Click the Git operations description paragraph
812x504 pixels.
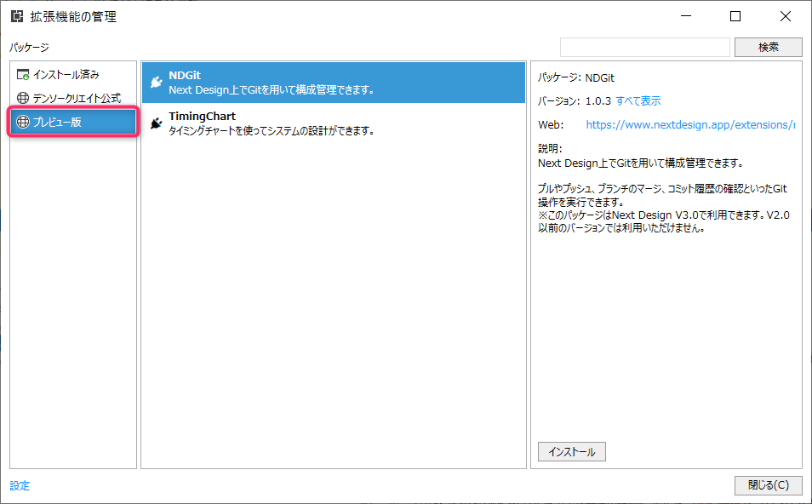tap(662, 195)
